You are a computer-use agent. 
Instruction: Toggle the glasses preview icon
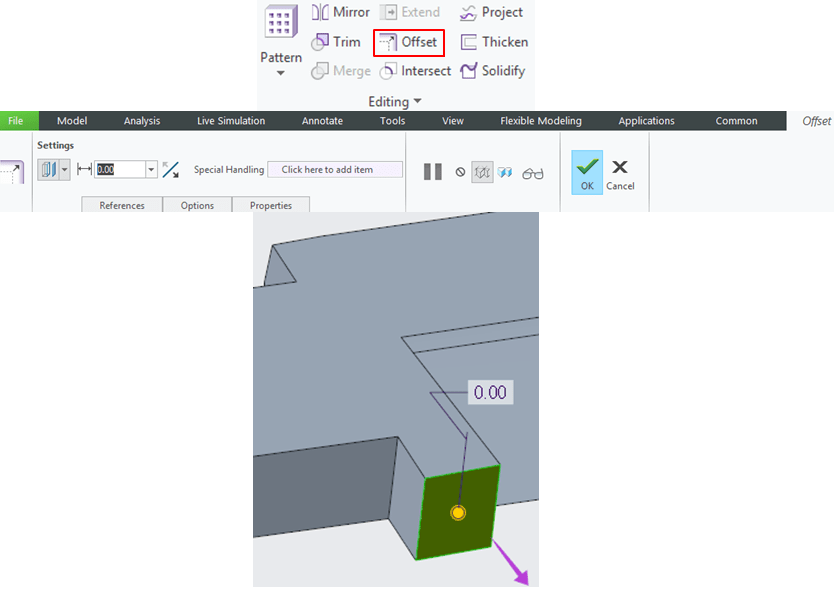point(533,172)
